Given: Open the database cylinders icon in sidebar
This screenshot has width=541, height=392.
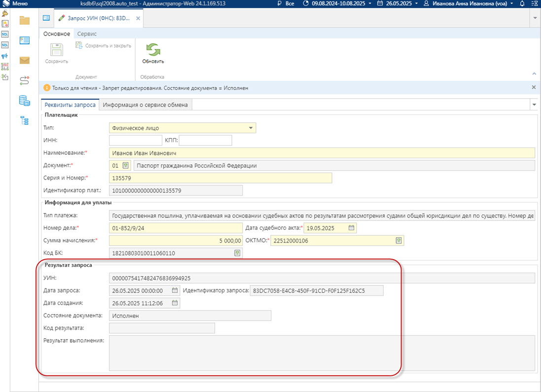Looking at the screenshot, I should click(25, 101).
